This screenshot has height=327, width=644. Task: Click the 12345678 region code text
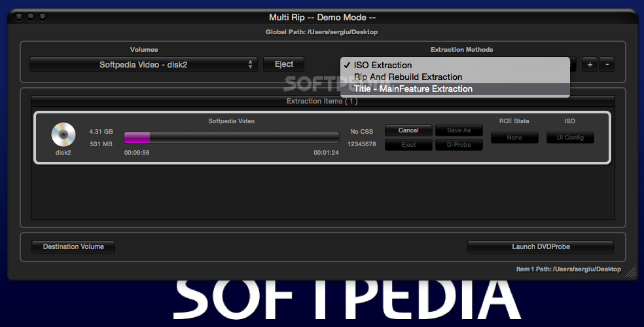pyautogui.click(x=361, y=144)
